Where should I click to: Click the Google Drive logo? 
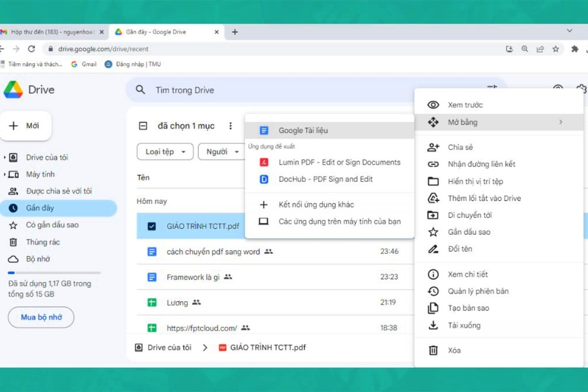(13, 90)
